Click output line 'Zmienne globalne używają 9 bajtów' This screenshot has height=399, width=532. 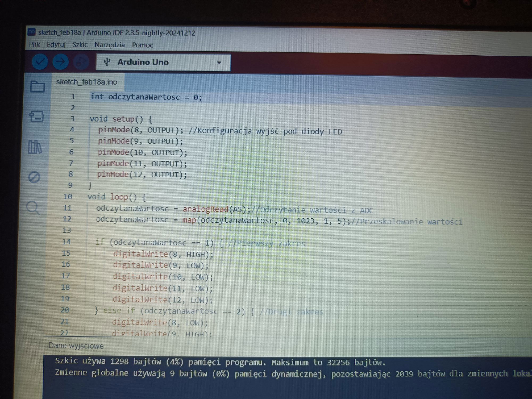pyautogui.click(x=293, y=373)
